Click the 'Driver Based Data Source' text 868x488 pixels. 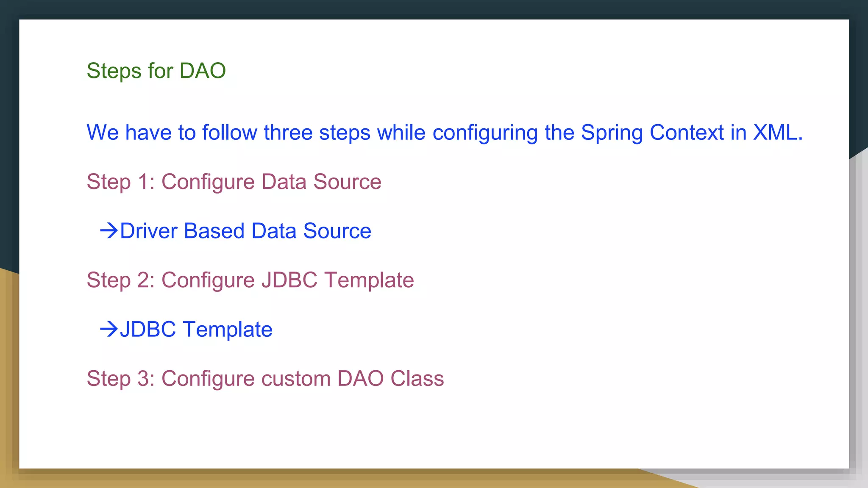245,231
